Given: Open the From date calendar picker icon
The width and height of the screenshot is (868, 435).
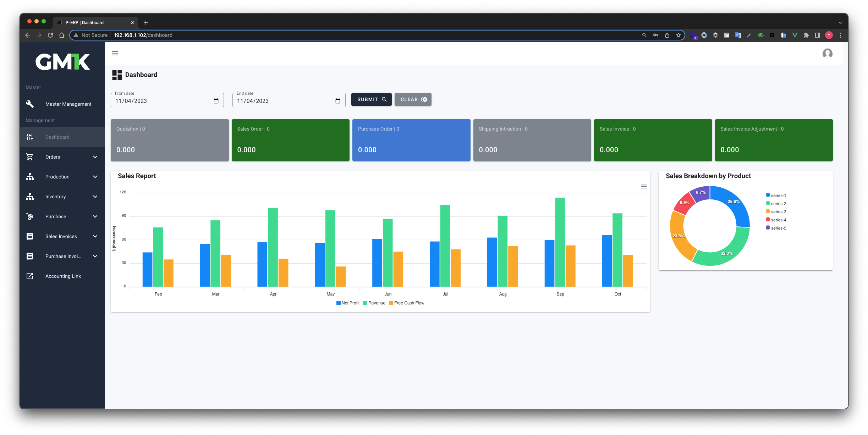Looking at the screenshot, I should pyautogui.click(x=216, y=101).
